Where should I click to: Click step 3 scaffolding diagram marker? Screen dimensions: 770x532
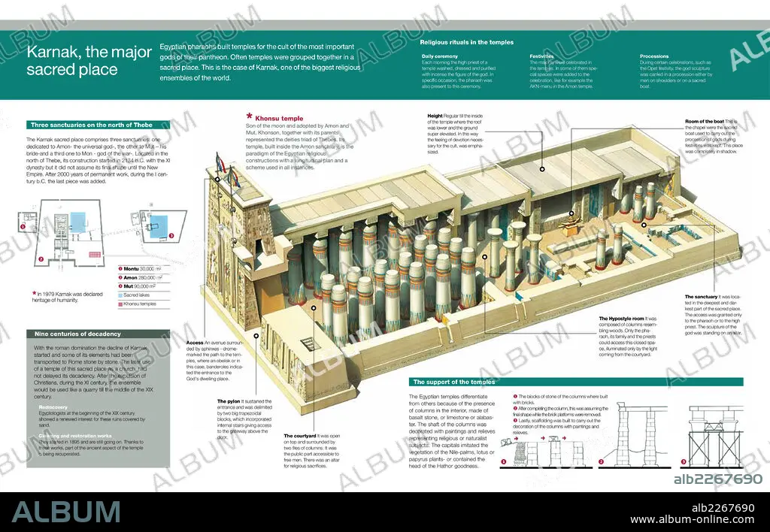coord(684,462)
